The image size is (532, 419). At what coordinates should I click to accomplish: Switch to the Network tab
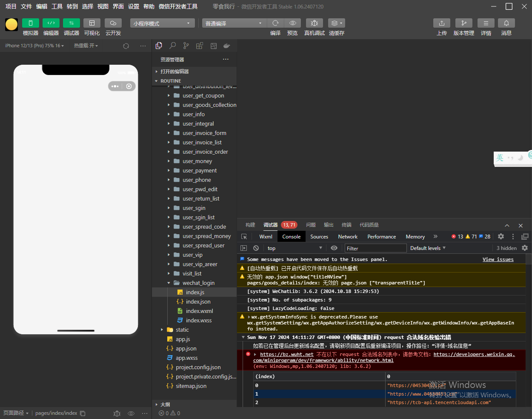(x=348, y=237)
